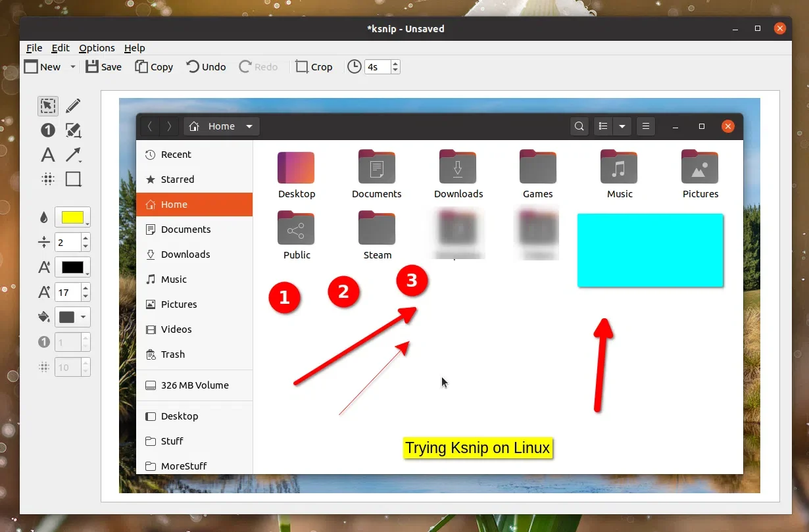Select the Rectangle shape tool
The image size is (809, 532).
click(73, 178)
